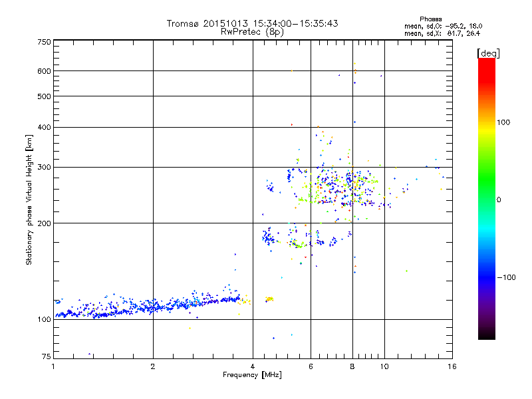Image resolution: width=532 pixels, height=399 pixels.
Task: Click the x-axis tick label "16"
Action: click(452, 366)
